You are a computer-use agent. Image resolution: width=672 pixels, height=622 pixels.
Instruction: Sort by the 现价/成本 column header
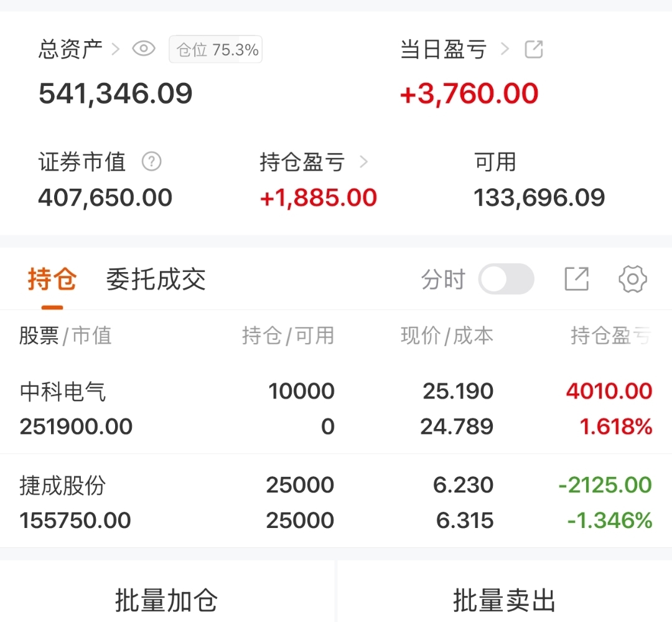click(447, 336)
